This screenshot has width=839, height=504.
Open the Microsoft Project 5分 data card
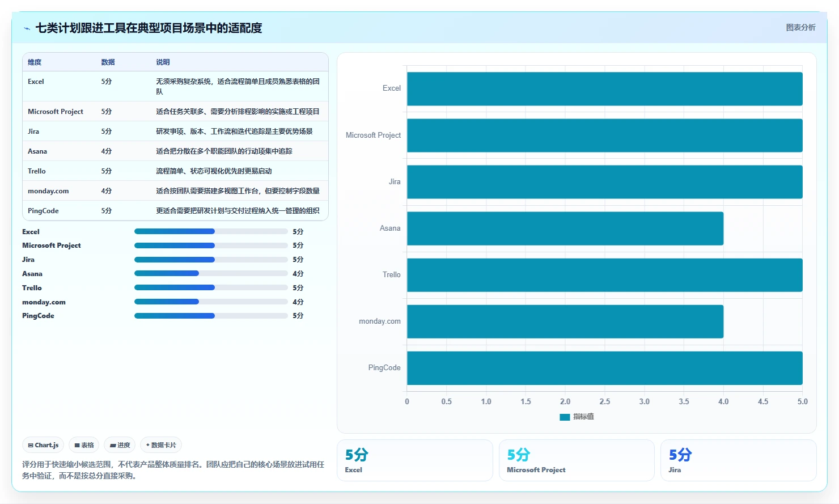click(x=577, y=460)
